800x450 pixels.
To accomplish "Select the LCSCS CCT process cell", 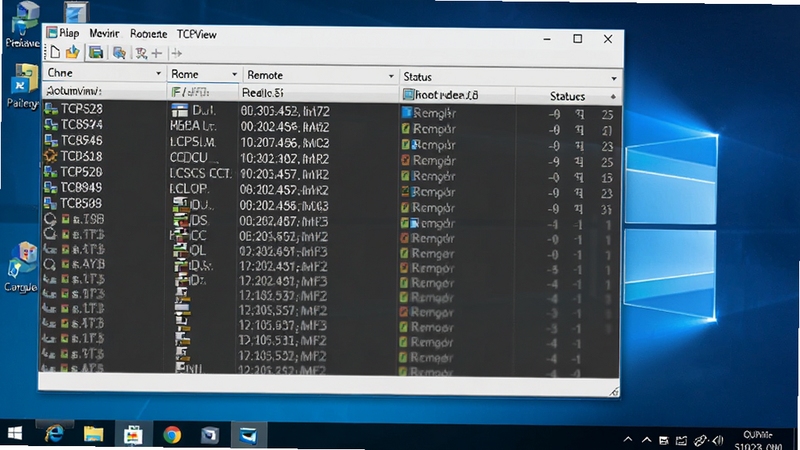I will pyautogui.click(x=201, y=173).
